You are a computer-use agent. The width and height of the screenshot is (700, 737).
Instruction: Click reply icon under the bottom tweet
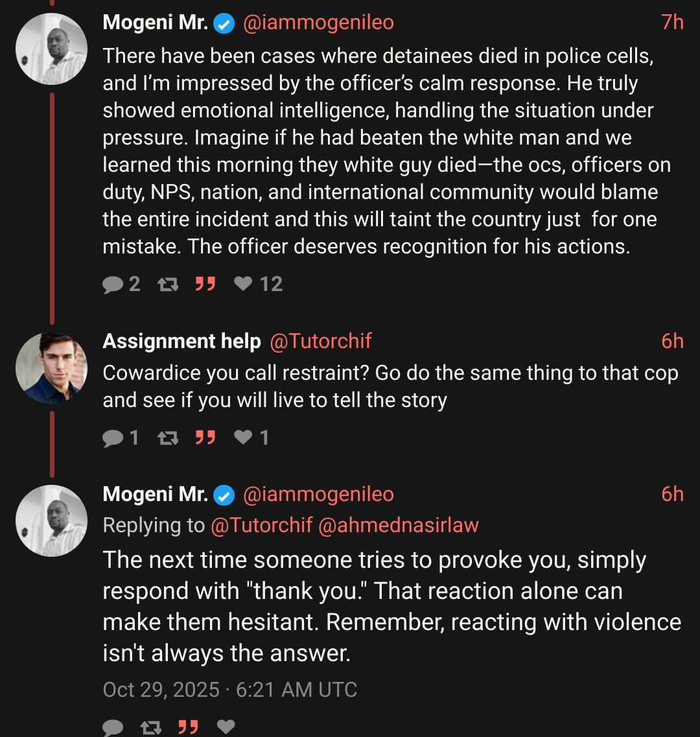113,727
